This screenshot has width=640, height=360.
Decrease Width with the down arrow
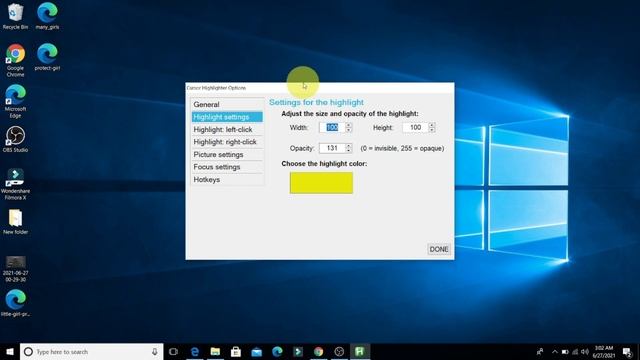click(349, 130)
